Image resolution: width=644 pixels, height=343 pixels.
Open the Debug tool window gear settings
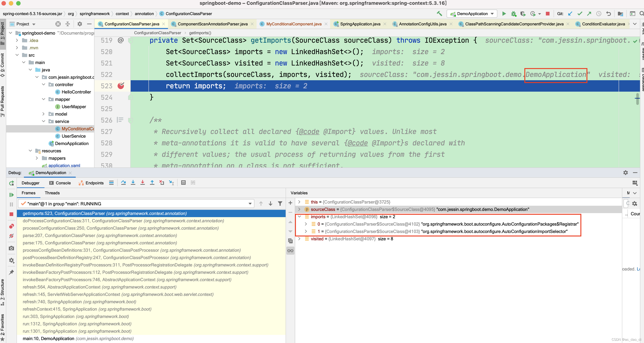coord(625,172)
